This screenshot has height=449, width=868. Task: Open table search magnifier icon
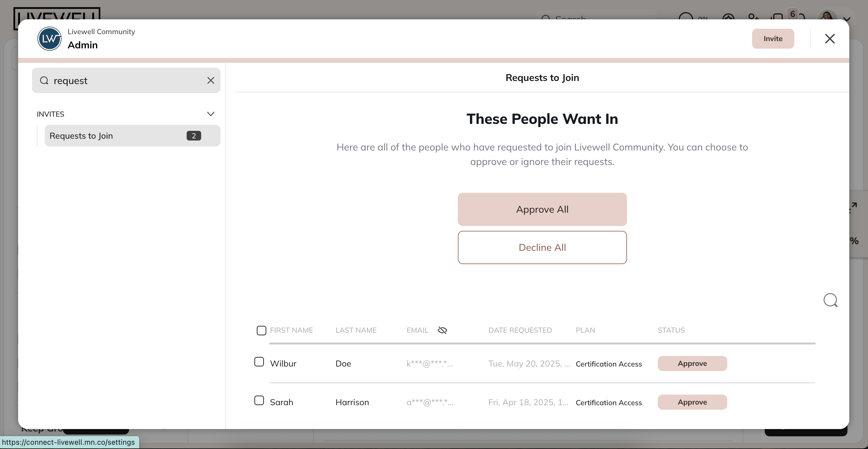pyautogui.click(x=830, y=300)
